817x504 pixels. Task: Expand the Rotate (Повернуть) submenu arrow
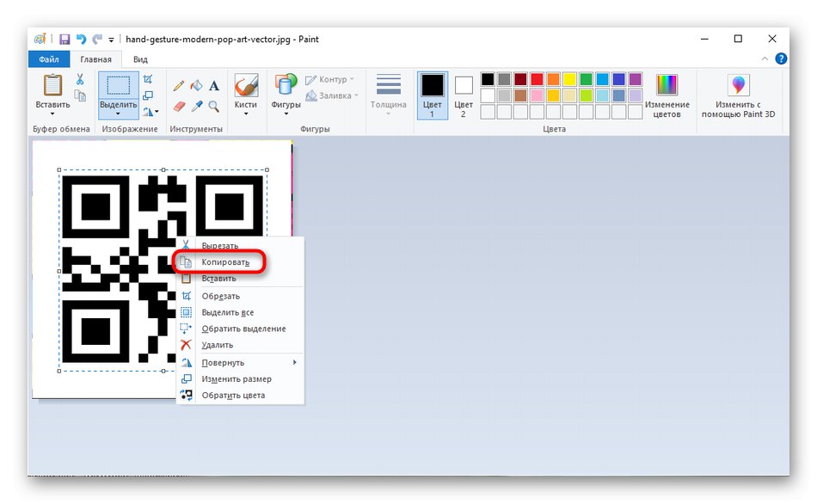click(295, 362)
